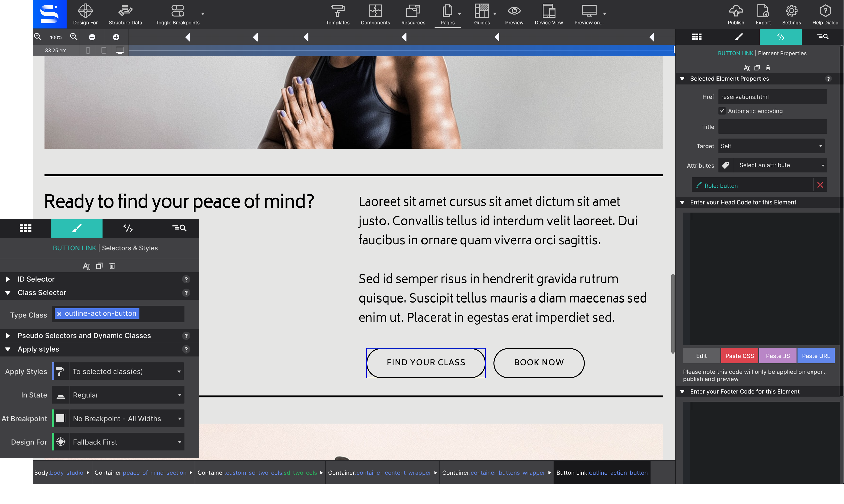Collapse the Footer Code section

(682, 392)
